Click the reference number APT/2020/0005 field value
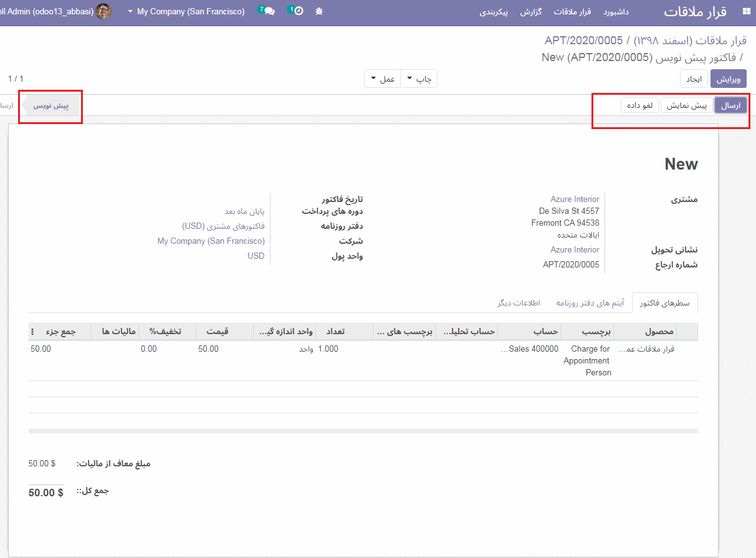756x558 pixels. pyautogui.click(x=571, y=265)
